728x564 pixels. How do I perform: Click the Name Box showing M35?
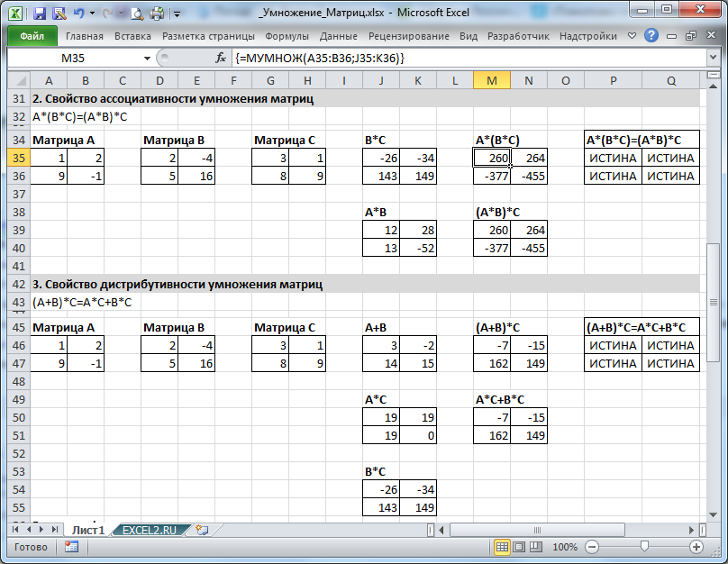74,58
